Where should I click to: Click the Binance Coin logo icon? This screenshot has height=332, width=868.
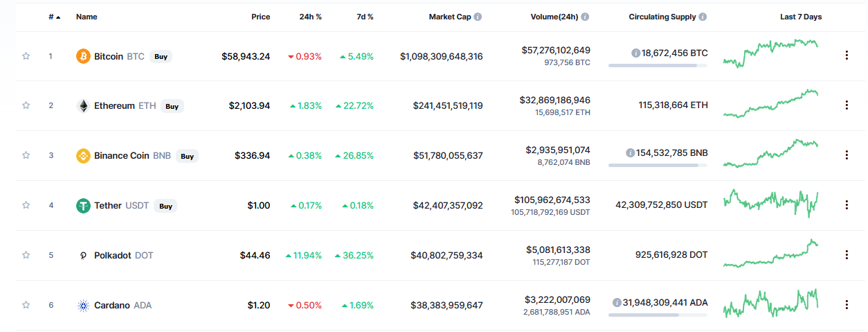pyautogui.click(x=83, y=156)
